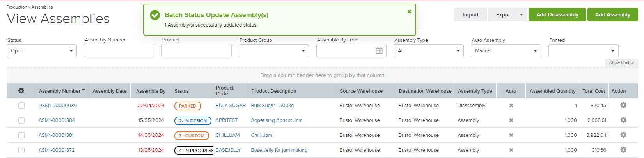644x158 pixels.
Task: Open action gear for DSM1-00000039 row
Action: pyautogui.click(x=623, y=105)
